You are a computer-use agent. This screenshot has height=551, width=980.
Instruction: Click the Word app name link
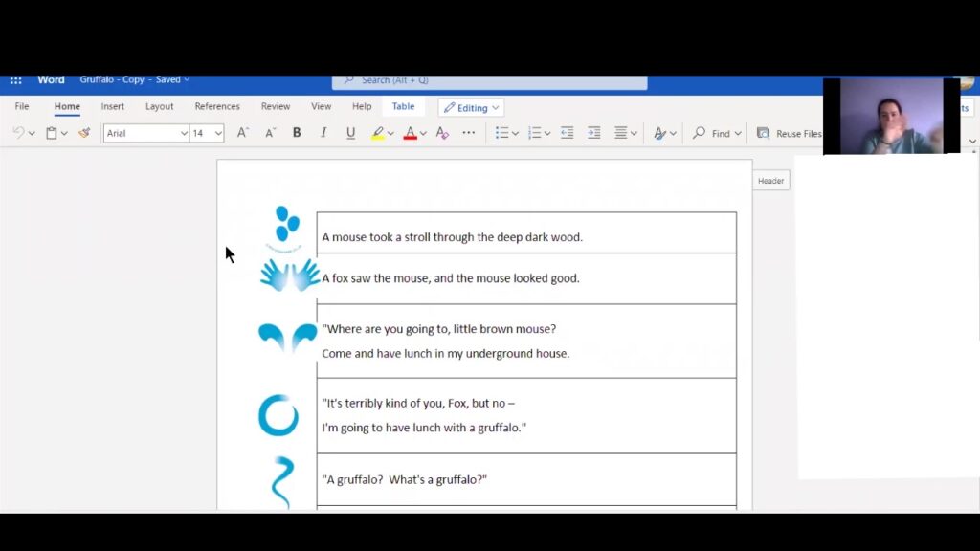pos(51,79)
